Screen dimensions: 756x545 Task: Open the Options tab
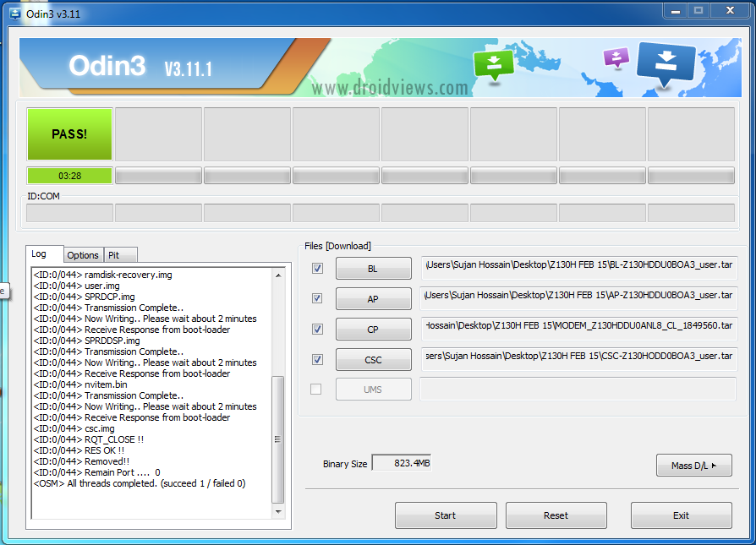coord(83,255)
